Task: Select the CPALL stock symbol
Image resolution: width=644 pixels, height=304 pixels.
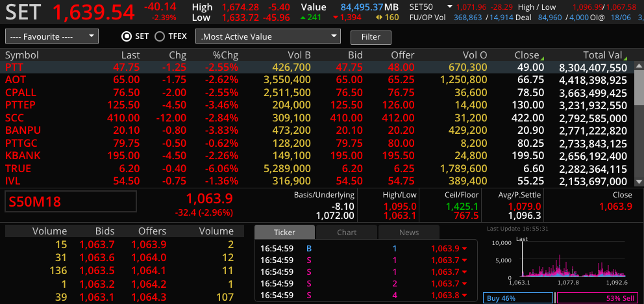Action: point(21,92)
